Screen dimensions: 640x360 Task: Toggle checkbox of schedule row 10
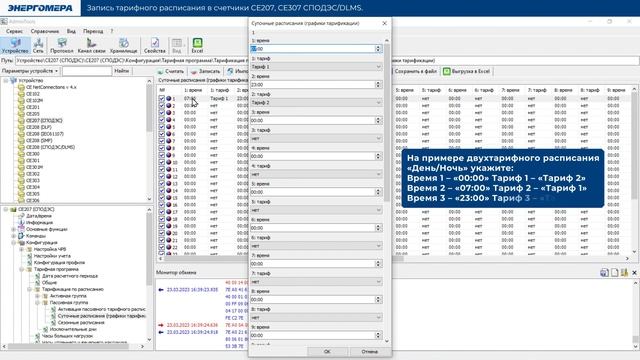tap(162, 162)
